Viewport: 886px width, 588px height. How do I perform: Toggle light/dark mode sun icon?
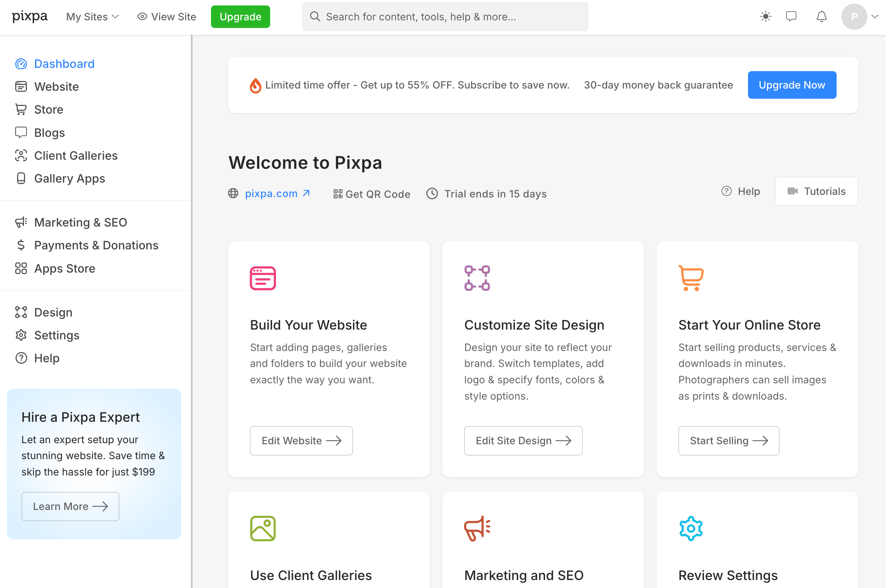click(x=765, y=16)
